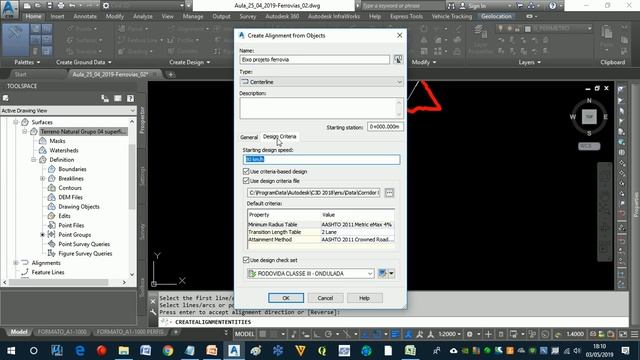Open File Explorer from the taskbar
Viewport: 640px width, 360px height.
point(124,351)
